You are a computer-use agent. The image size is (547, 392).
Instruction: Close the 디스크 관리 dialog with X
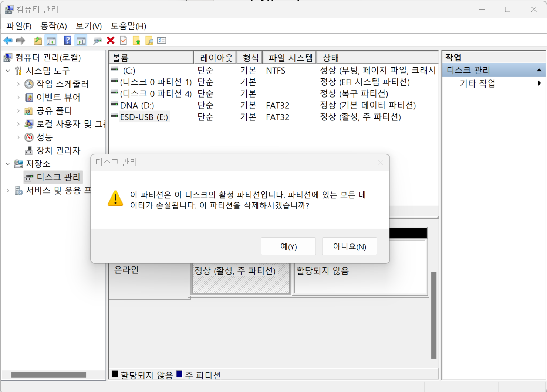[380, 163]
